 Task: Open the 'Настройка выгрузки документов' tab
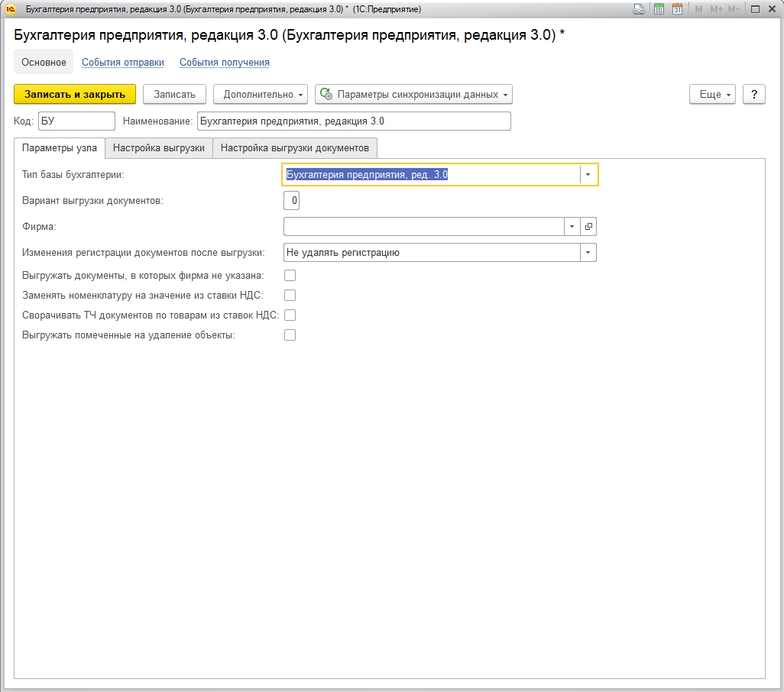pos(295,148)
